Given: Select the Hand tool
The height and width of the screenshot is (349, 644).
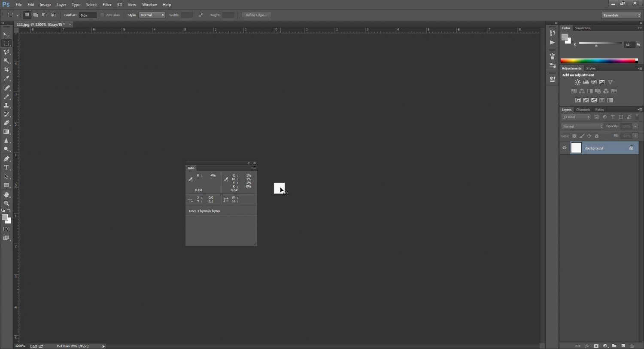Looking at the screenshot, I should coord(6,195).
